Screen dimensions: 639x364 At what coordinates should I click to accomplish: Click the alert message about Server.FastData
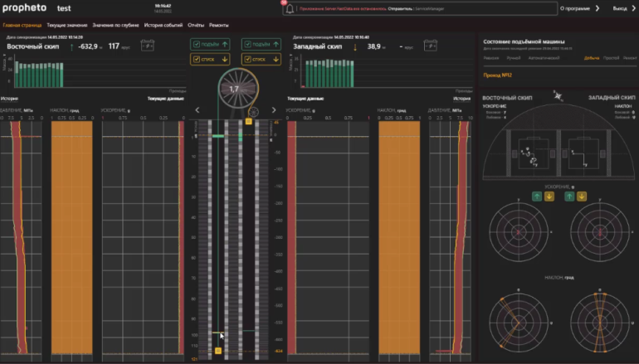(x=371, y=8)
